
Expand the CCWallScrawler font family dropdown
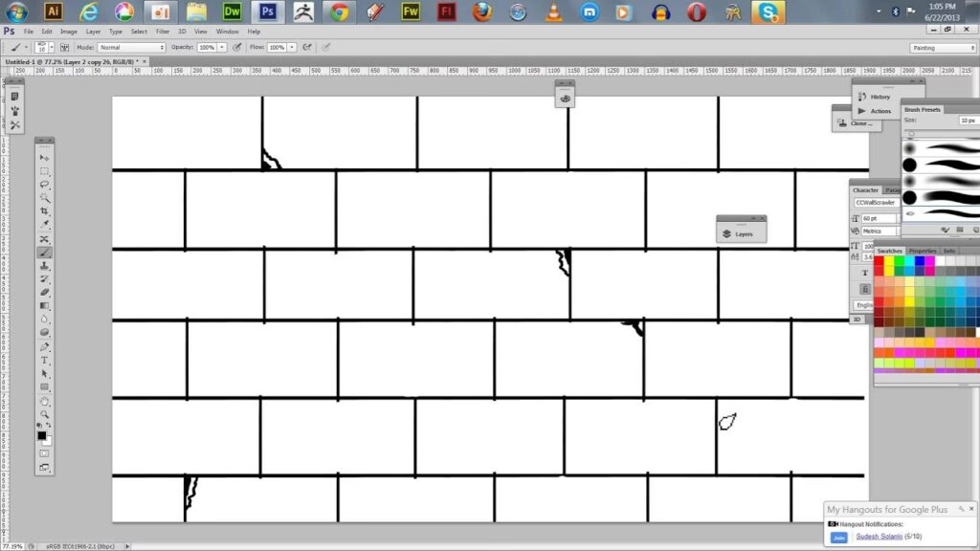tap(875, 203)
